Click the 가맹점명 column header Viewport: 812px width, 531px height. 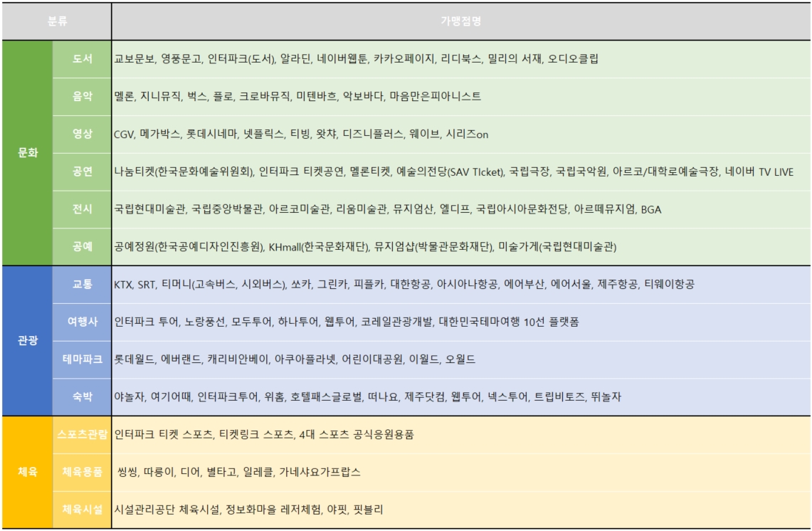(461, 21)
